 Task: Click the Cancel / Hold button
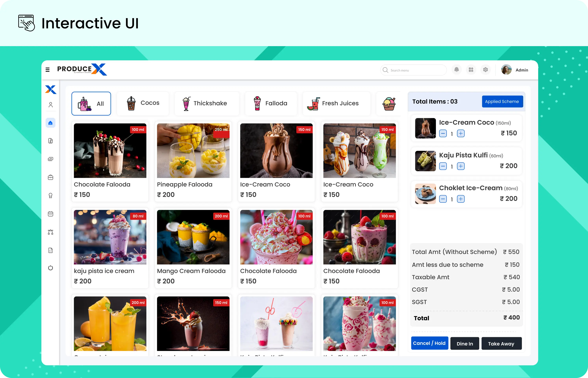pyautogui.click(x=430, y=343)
